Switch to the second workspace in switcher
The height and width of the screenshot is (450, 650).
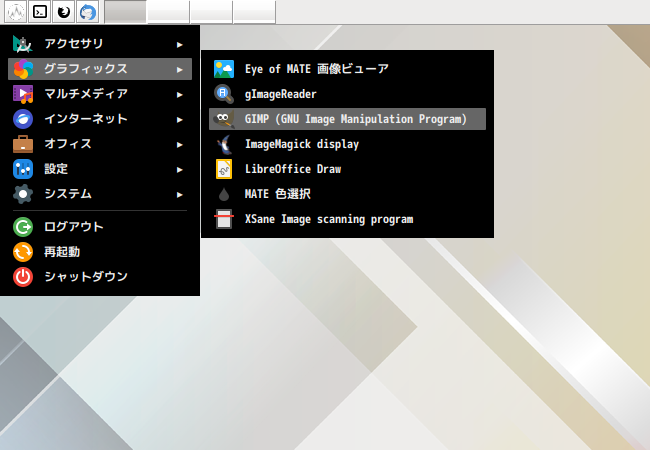coord(169,12)
